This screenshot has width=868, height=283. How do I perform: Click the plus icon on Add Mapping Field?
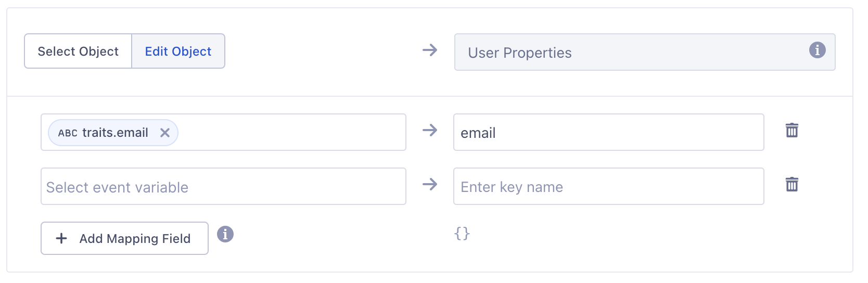coord(61,239)
